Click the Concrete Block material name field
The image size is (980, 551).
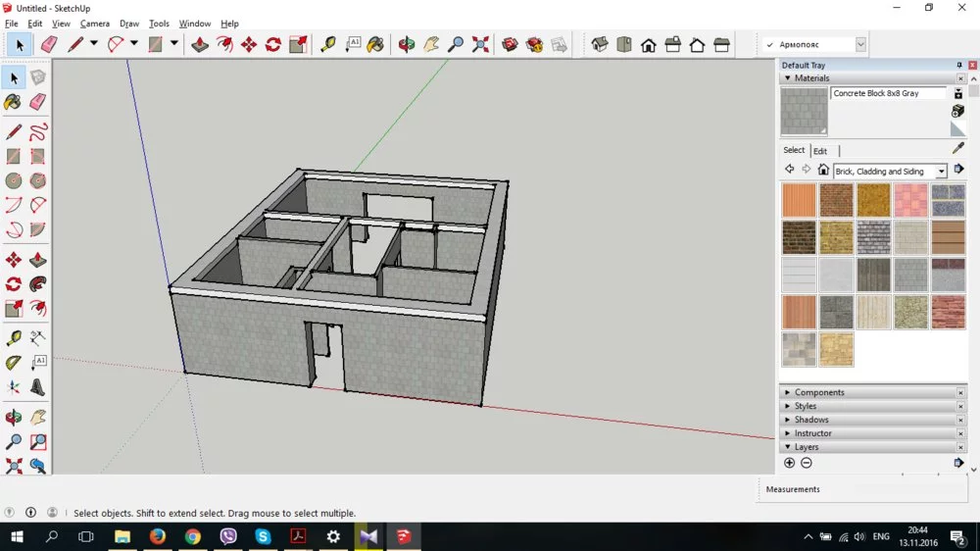point(888,94)
